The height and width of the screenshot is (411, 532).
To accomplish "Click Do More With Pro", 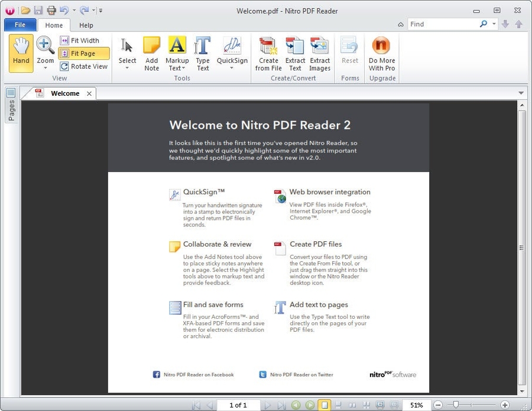I will coord(381,52).
